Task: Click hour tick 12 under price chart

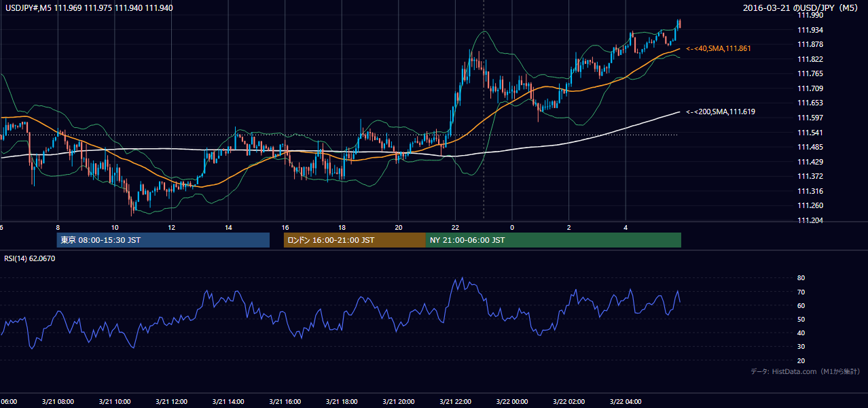Action: click(171, 227)
